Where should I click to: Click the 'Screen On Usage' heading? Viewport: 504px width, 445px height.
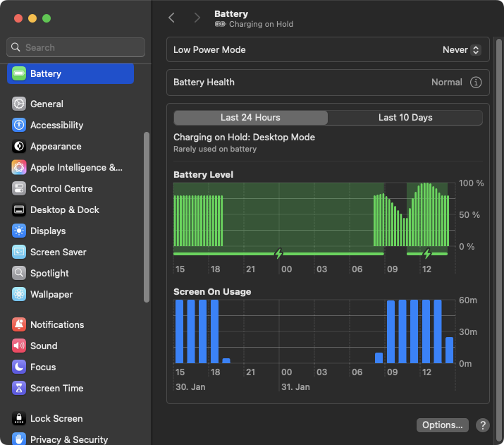point(212,292)
